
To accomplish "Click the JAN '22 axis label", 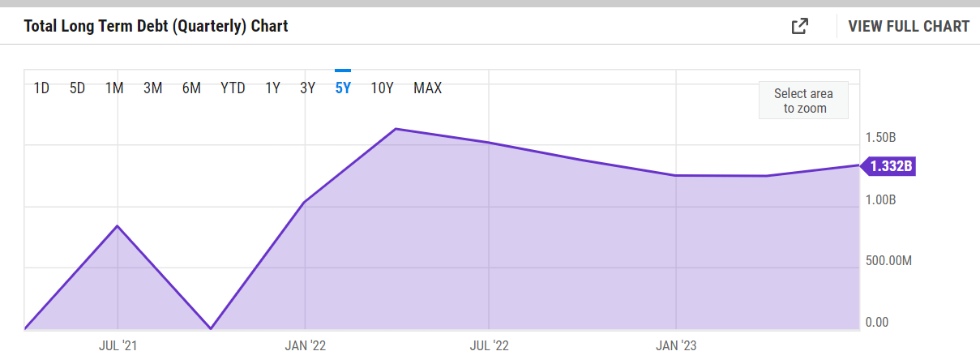I will pyautogui.click(x=305, y=345).
